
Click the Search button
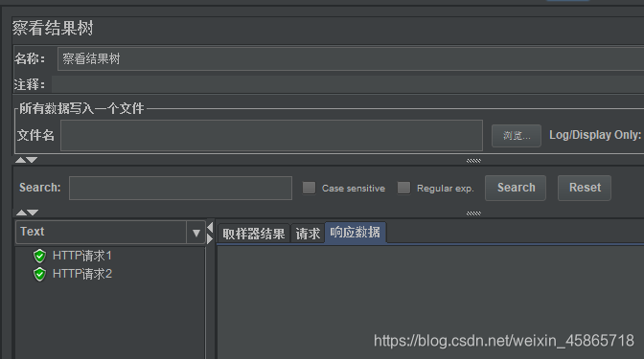[x=516, y=188]
